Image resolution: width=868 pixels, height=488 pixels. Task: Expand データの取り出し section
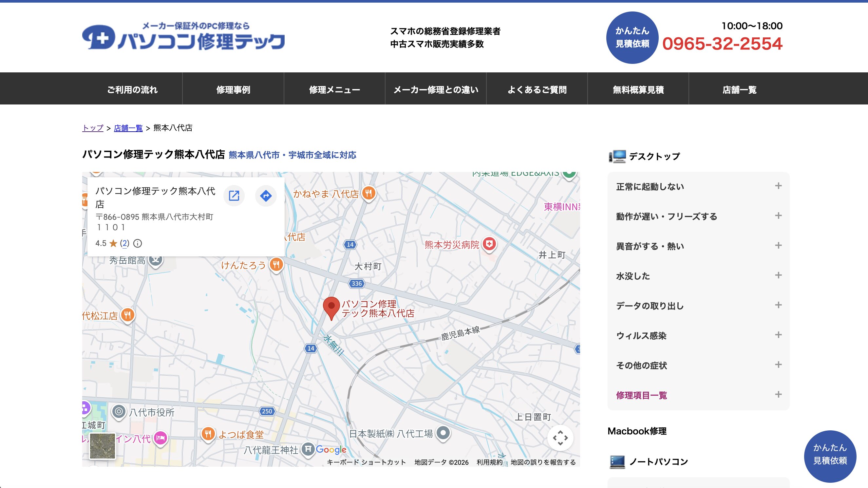point(699,306)
